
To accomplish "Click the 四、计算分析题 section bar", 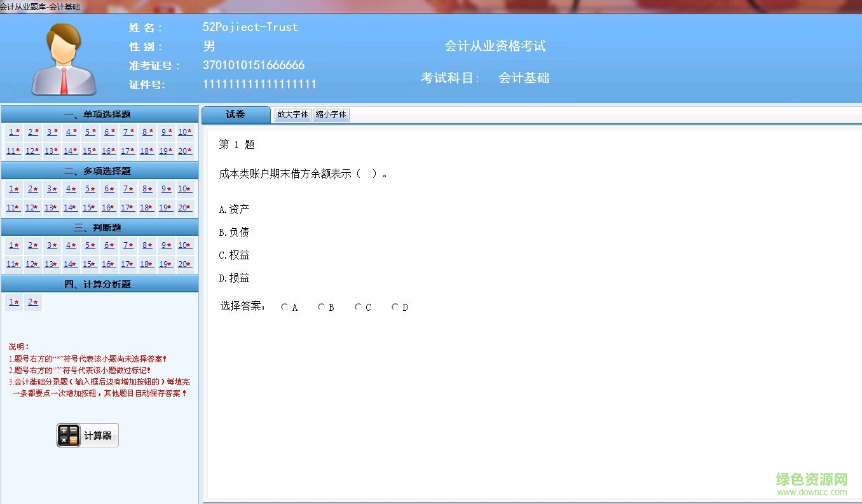I will pos(99,284).
